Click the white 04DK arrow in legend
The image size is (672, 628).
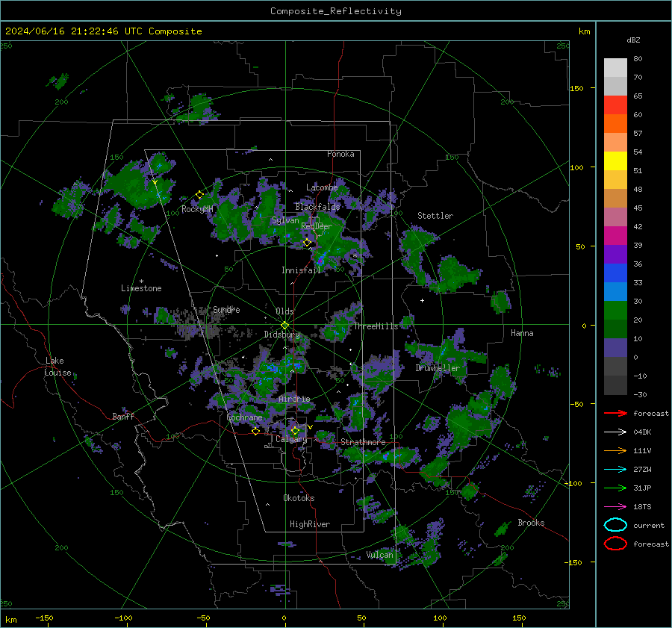(615, 432)
